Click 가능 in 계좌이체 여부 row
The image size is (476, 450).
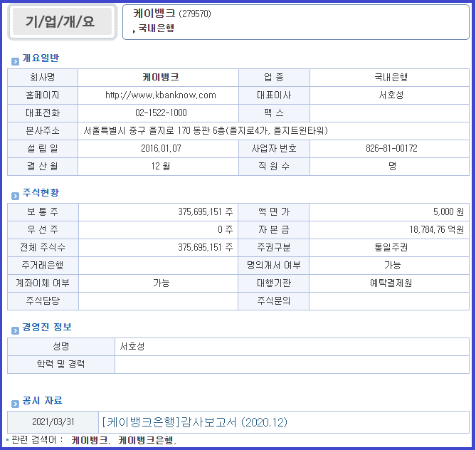[161, 283]
